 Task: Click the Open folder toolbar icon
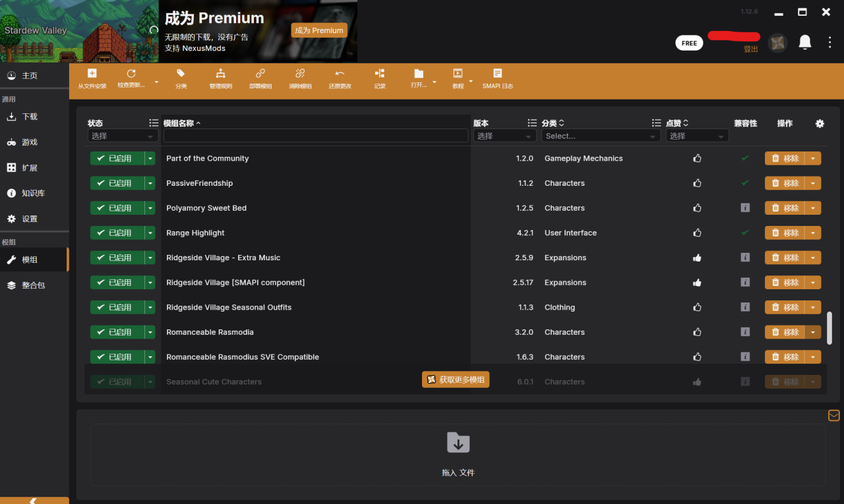pyautogui.click(x=419, y=73)
